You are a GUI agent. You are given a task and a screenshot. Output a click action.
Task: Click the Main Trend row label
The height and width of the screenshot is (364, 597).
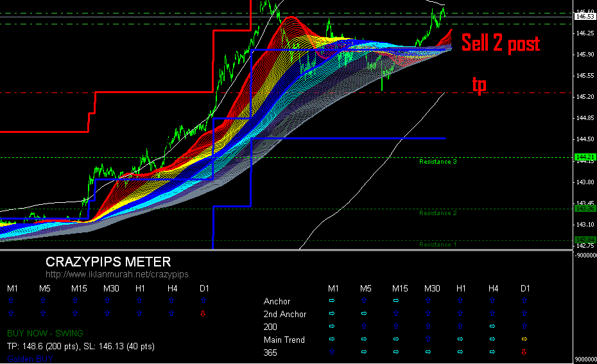tap(284, 340)
